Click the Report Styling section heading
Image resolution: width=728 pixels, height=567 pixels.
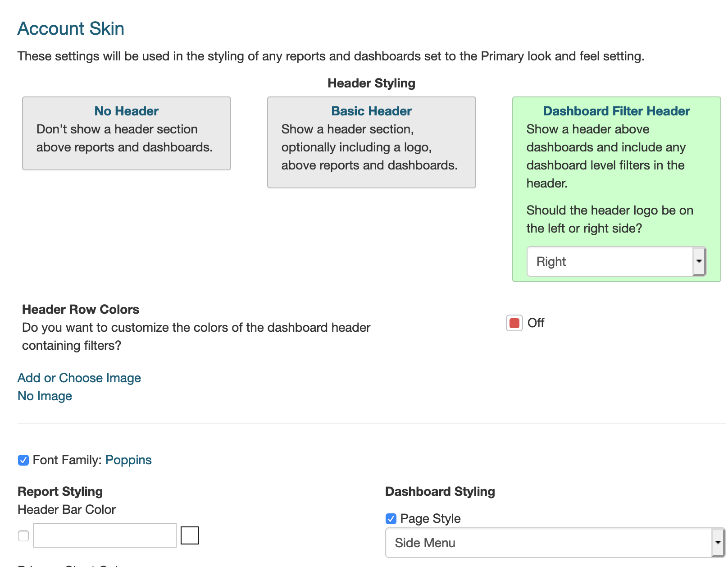60,491
